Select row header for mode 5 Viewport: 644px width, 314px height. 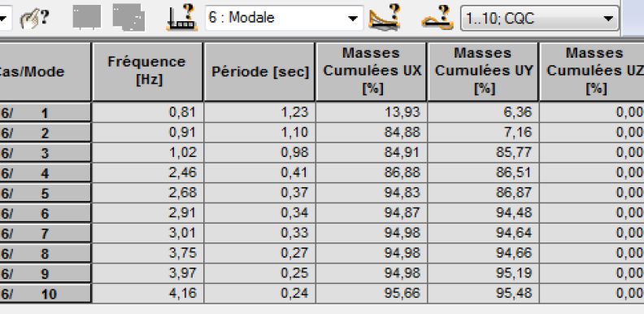click(x=46, y=193)
